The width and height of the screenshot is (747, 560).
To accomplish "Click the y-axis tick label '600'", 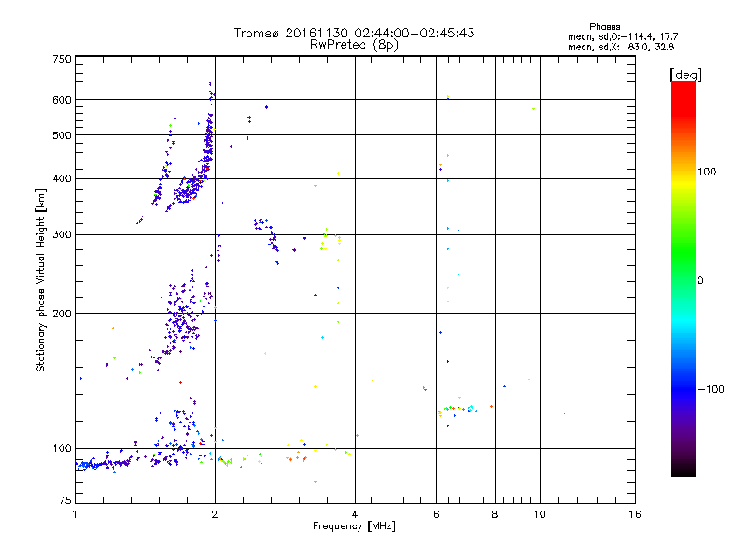I will (x=62, y=100).
